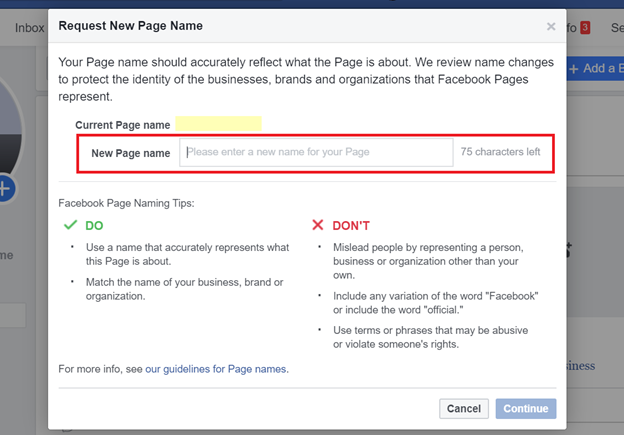The image size is (624, 435).
Task: Click the green checkmark DO icon
Action: click(70, 226)
